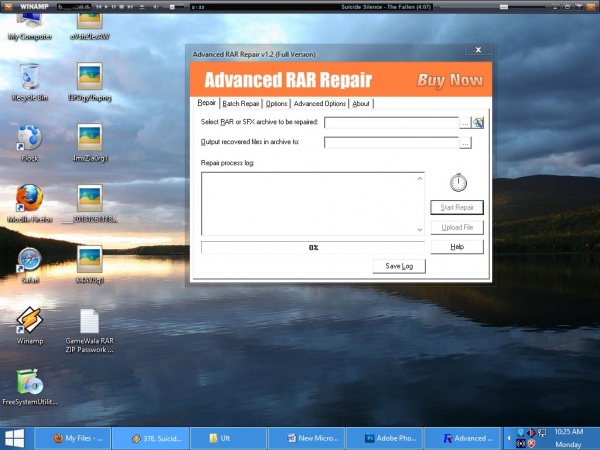Open the Winamp main menu icon
This screenshot has height=450, width=600.
[8, 7]
